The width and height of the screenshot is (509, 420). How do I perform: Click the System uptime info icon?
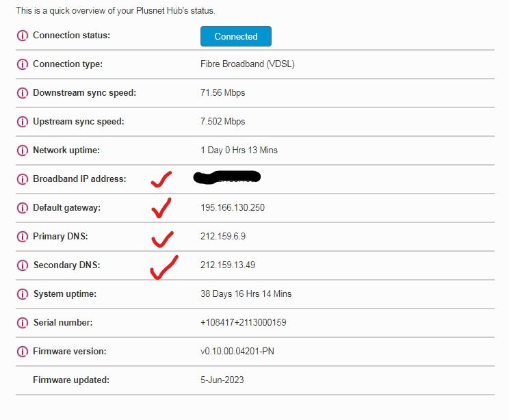[22, 294]
